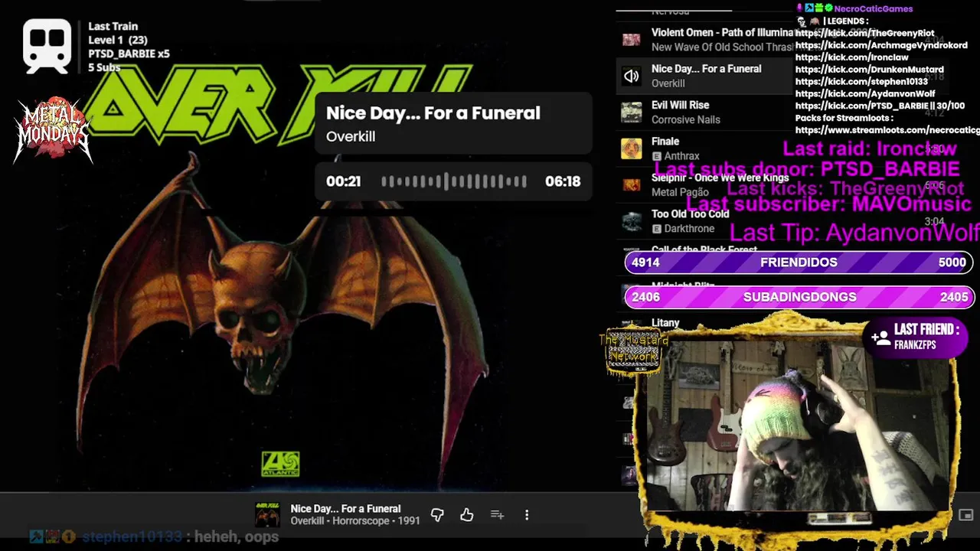Click the song progress waveform slider
This screenshot has width=980, height=551.
point(454,181)
